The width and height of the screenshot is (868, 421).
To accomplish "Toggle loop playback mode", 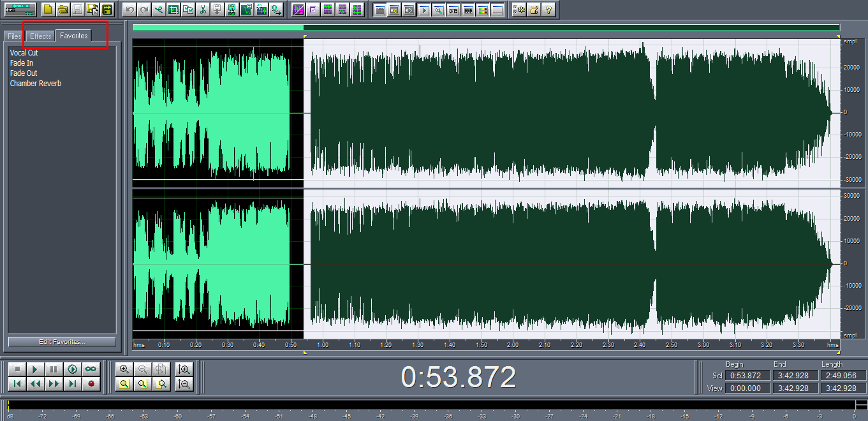I will 90,369.
